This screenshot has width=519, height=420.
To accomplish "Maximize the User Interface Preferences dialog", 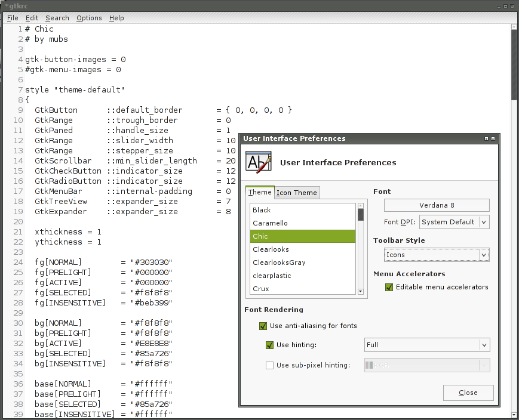I will click(486, 138).
